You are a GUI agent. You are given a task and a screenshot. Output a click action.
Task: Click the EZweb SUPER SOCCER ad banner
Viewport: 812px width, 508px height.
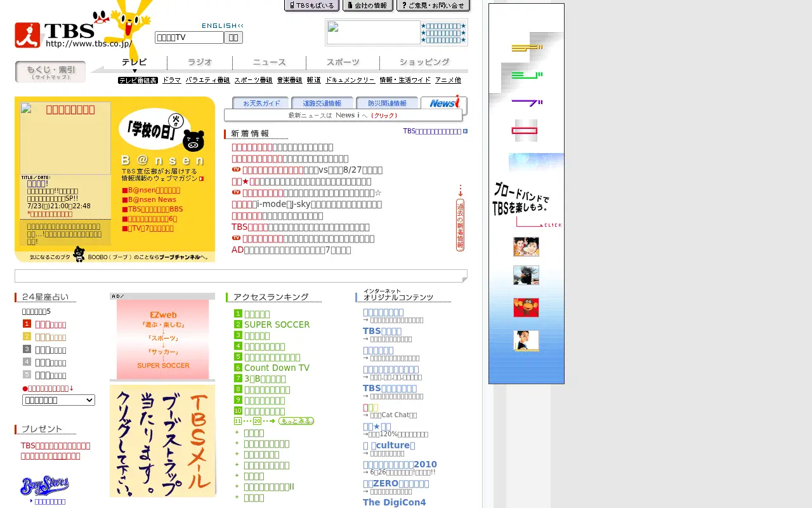click(x=162, y=339)
